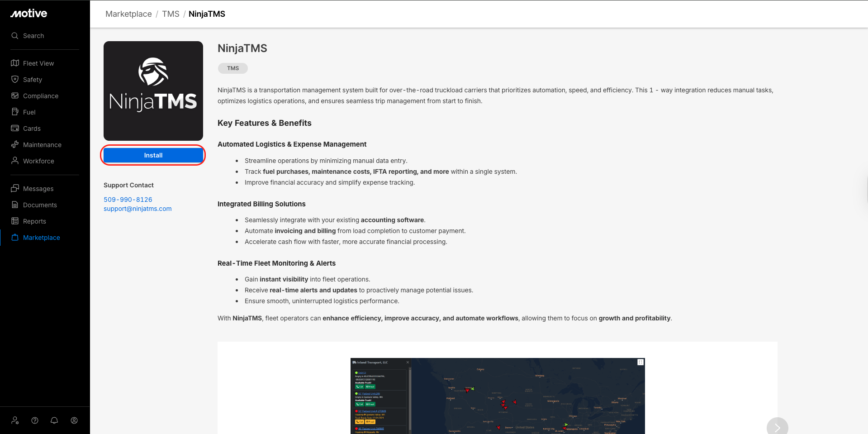Go to Workforce via the person icon
Image resolution: width=868 pixels, height=434 pixels.
pyautogui.click(x=15, y=161)
